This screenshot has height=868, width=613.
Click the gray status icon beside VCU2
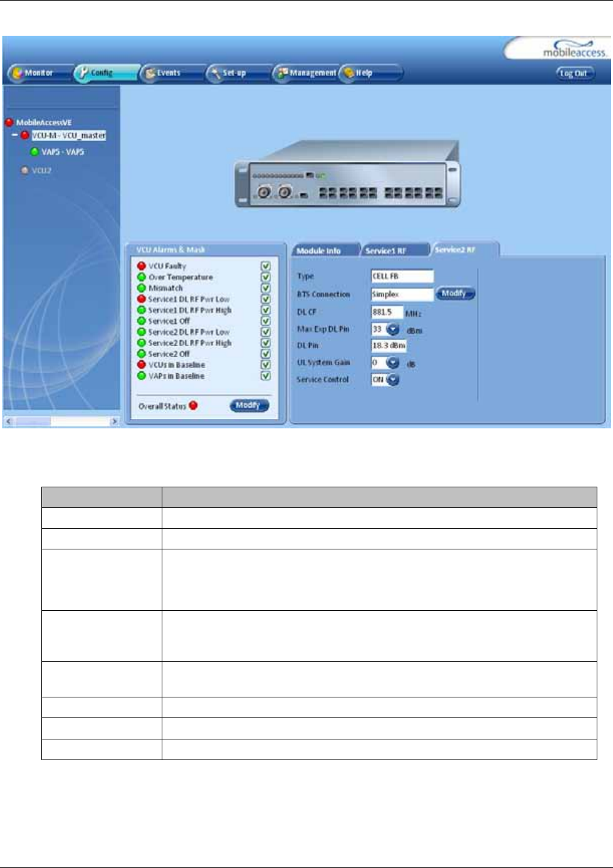pyautogui.click(x=25, y=170)
